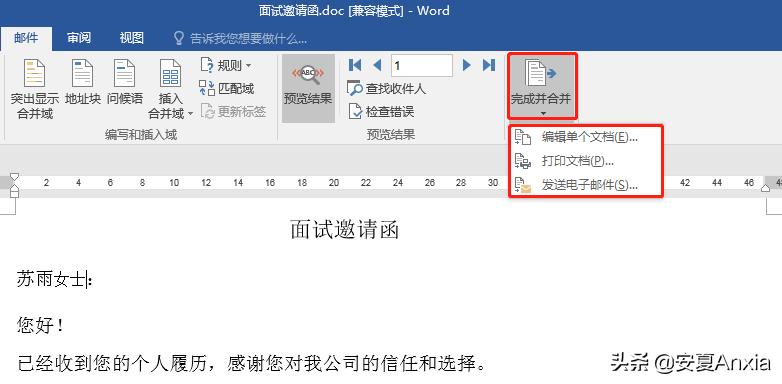Viewport: 782px width, 384px height.
Task: Select 发送电子邮件(S)... menu entry
Action: coord(586,186)
